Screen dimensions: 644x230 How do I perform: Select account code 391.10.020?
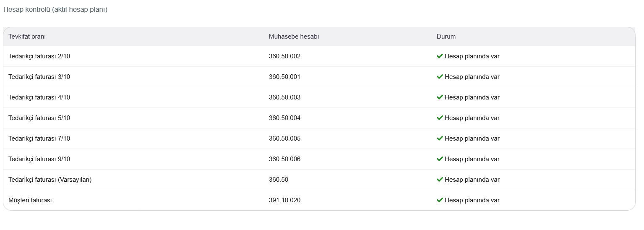tap(285, 200)
